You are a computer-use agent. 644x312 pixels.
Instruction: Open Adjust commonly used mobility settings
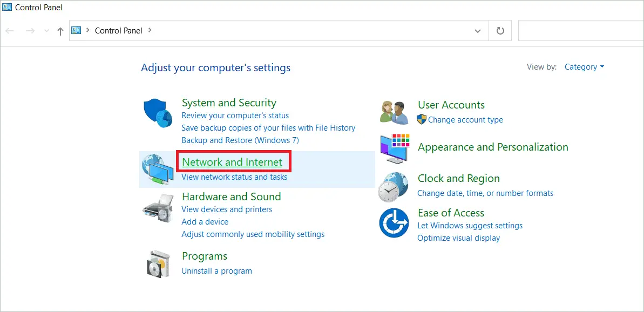click(253, 234)
